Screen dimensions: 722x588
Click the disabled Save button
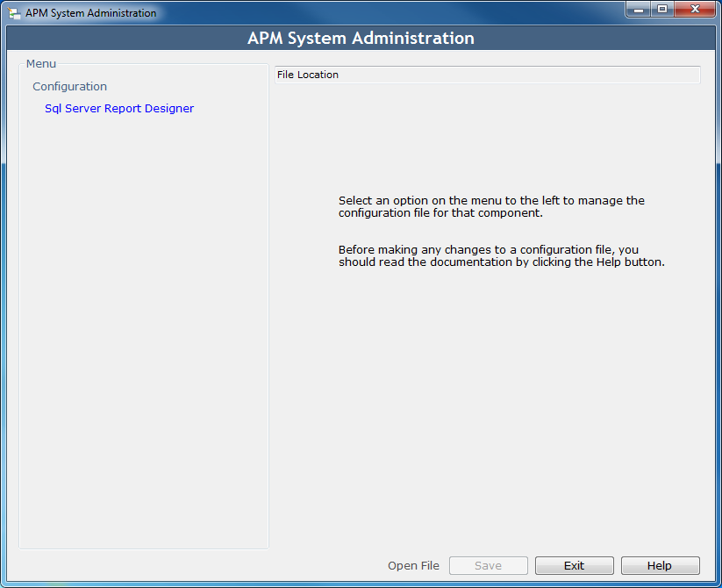click(x=488, y=565)
